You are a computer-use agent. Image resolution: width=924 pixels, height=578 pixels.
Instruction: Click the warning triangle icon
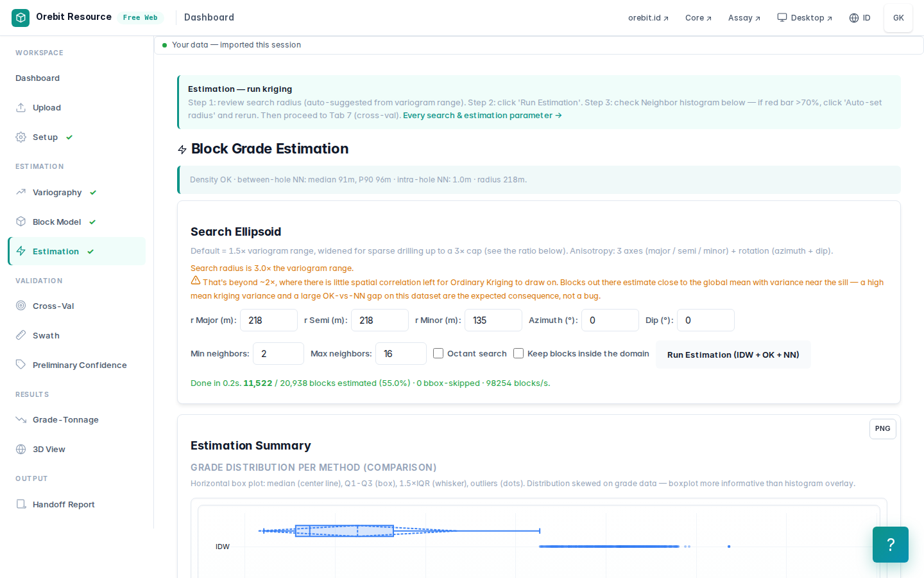tap(196, 281)
